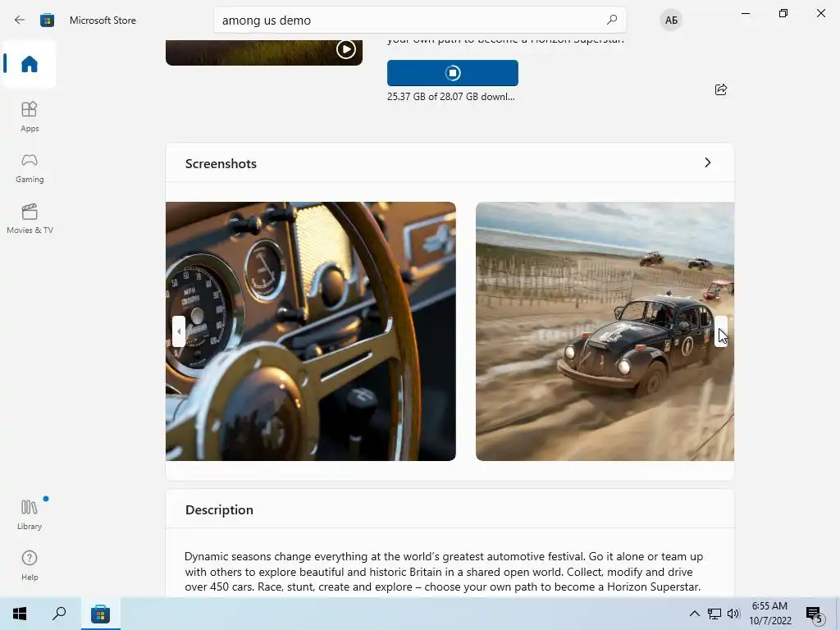Minimize the Microsoft Store window
The height and width of the screenshot is (630, 840).
[745, 13]
